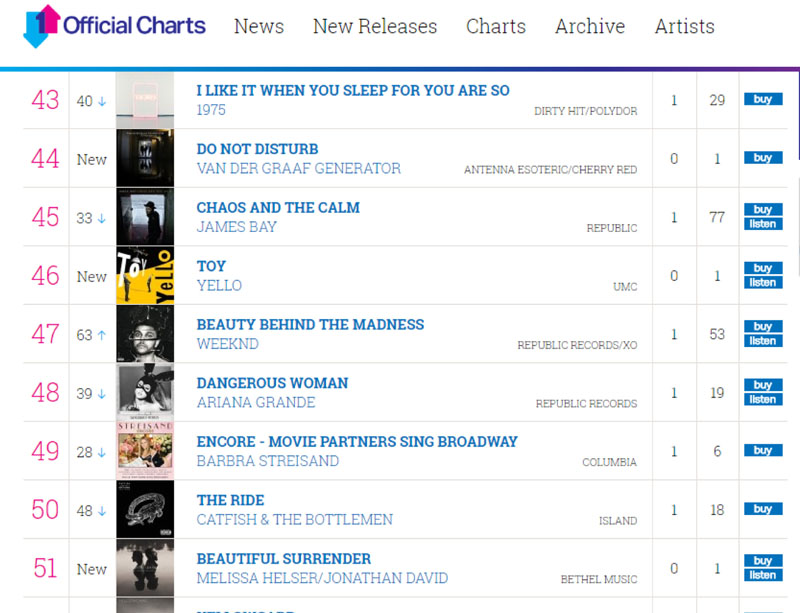Listen to Dangerous Woman by Ariana Grande

coord(763,399)
